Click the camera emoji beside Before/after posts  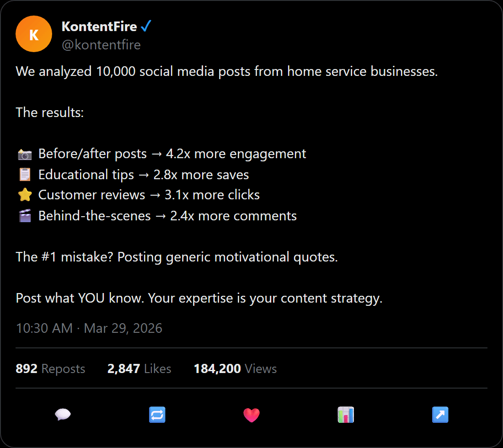coord(25,154)
